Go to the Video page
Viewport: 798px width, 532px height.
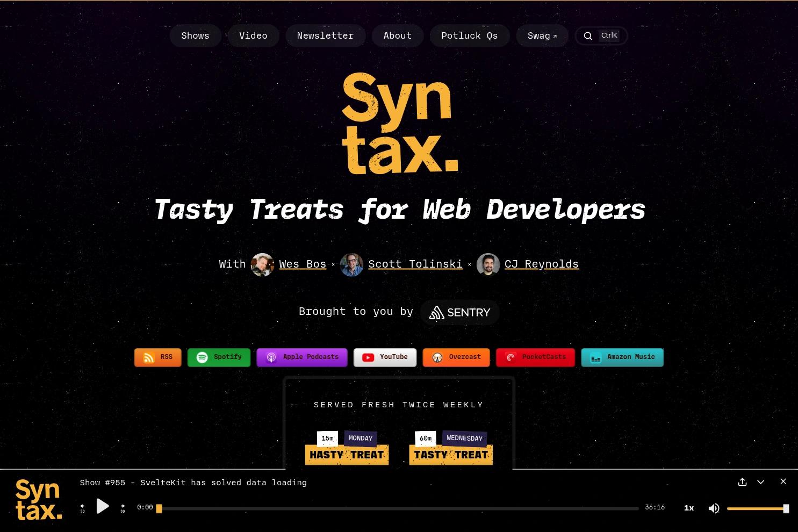[253, 35]
